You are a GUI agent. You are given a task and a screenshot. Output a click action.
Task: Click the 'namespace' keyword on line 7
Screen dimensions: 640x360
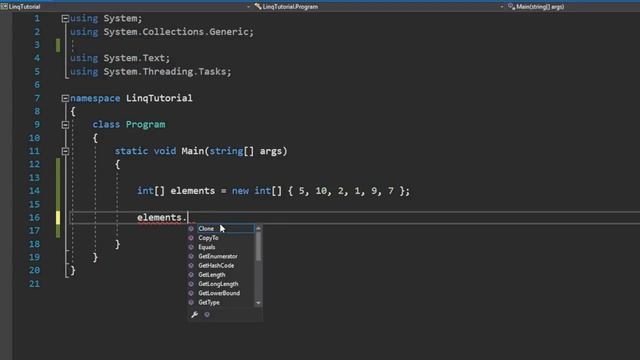coord(95,98)
